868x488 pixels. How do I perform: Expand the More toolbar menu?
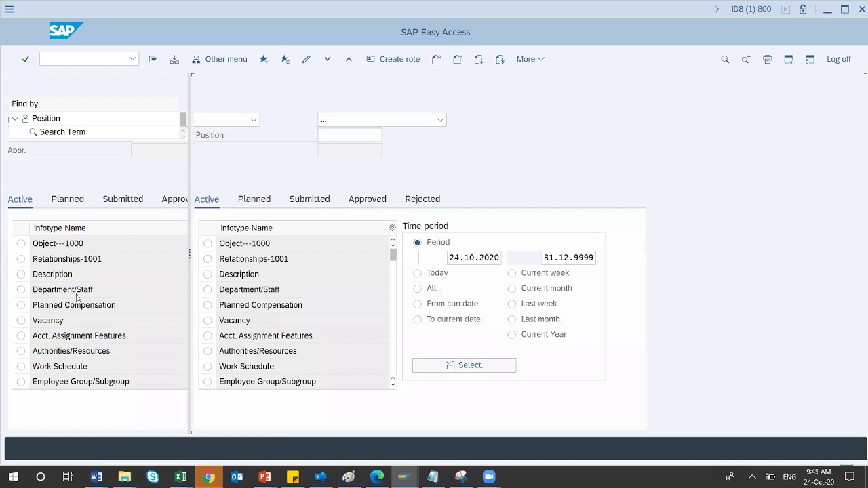(x=530, y=59)
